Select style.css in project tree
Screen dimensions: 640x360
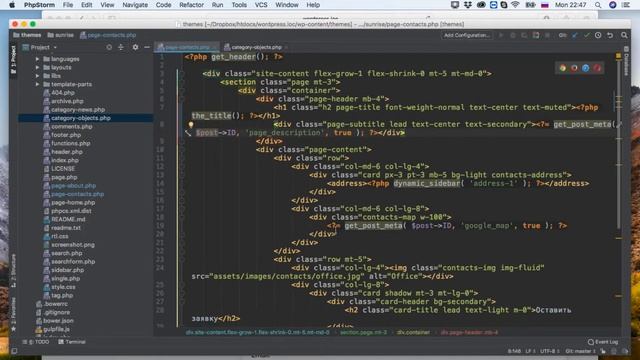click(63, 287)
